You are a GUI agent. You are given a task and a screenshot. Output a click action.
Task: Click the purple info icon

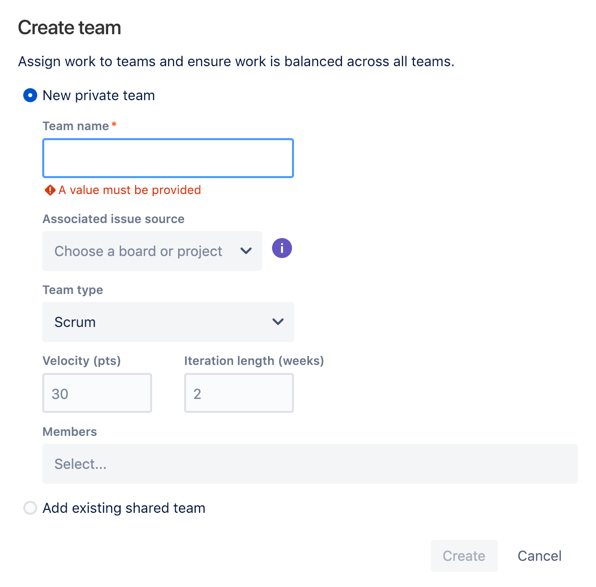282,248
